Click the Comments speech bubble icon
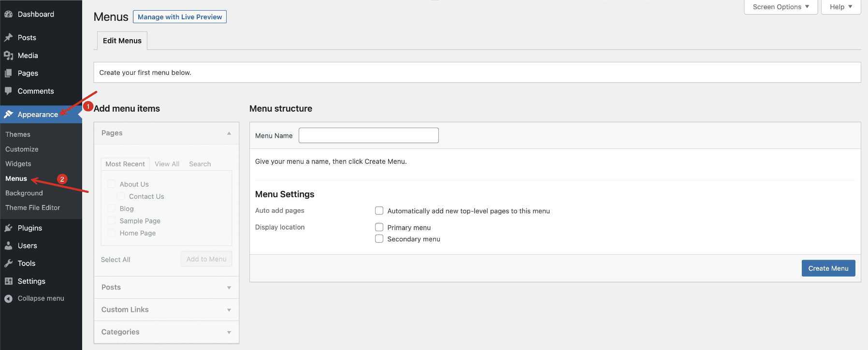868x350 pixels. 8,91
